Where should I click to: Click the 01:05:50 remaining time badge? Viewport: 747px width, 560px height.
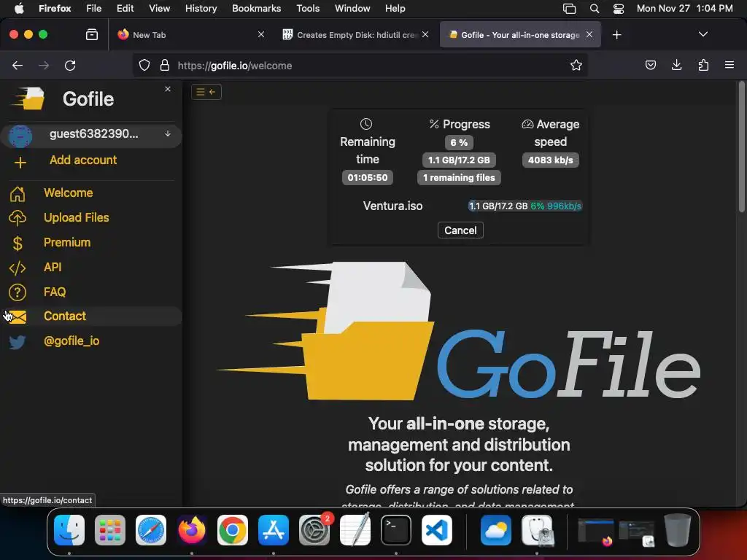pyautogui.click(x=368, y=178)
